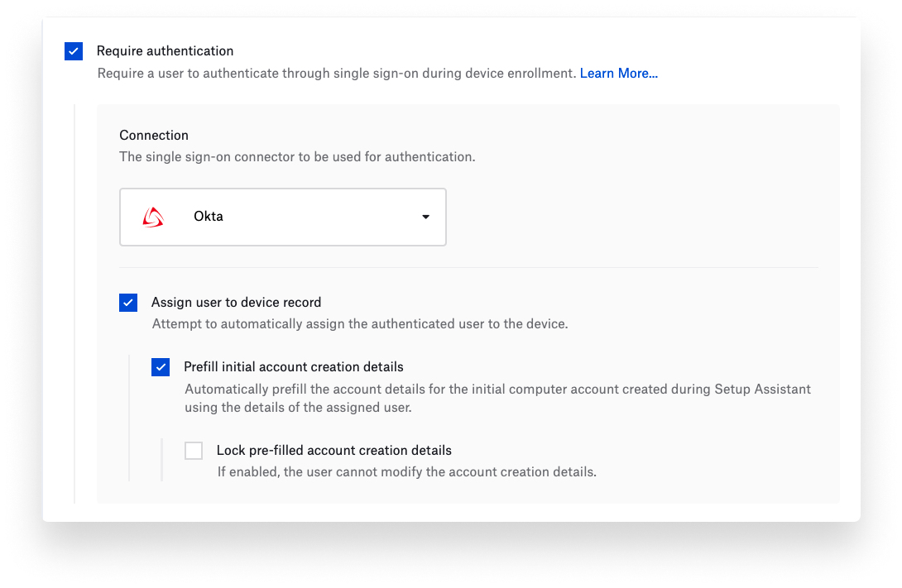Disable Assign user to device record checkbox
This screenshot has height=588, width=902.
point(128,303)
